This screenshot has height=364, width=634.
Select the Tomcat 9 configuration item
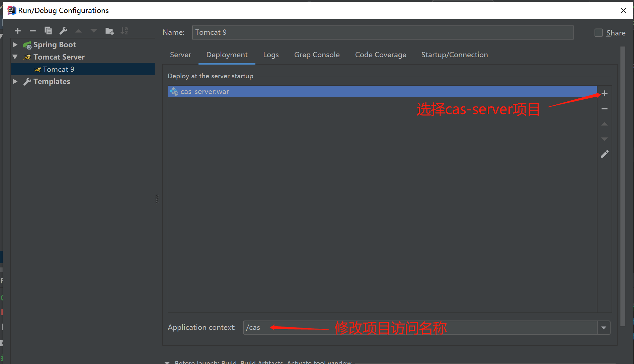pos(59,69)
